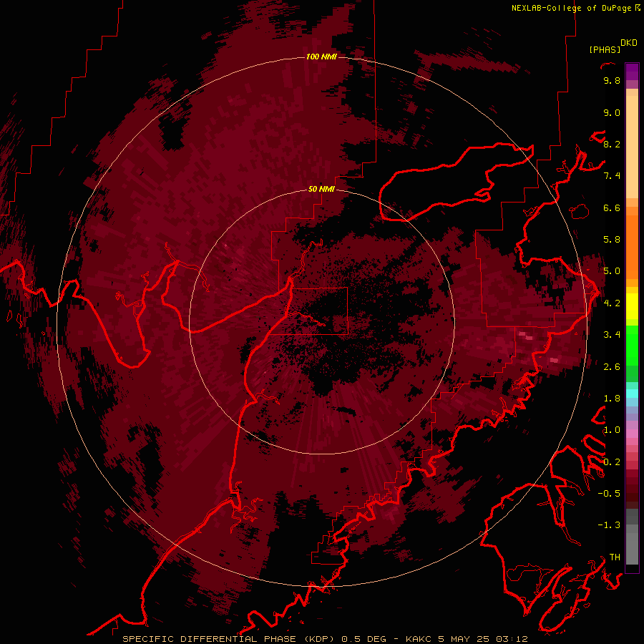The height and width of the screenshot is (644, 644).
Task: Click the "1.0" scale value
Action: coord(612,430)
